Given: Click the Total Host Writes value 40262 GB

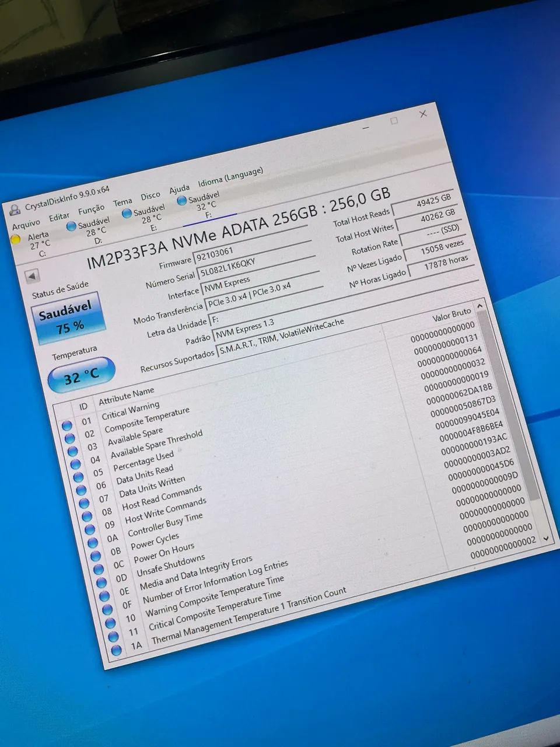Looking at the screenshot, I should pos(428,217).
